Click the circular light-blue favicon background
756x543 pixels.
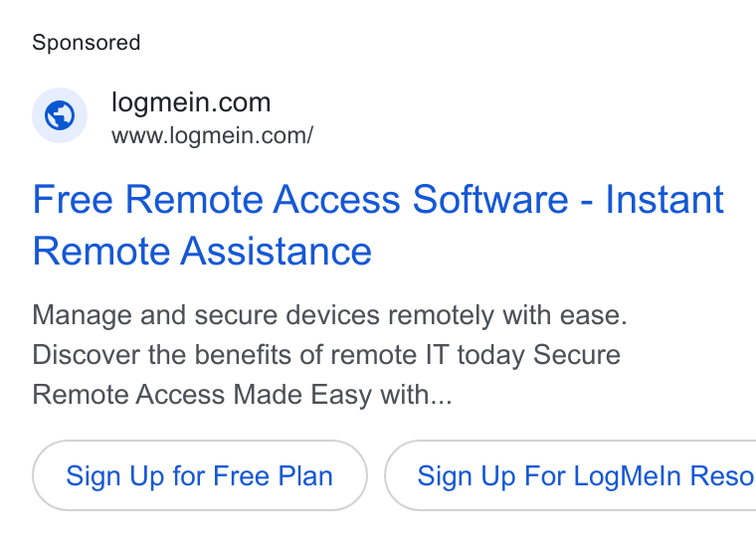60,115
